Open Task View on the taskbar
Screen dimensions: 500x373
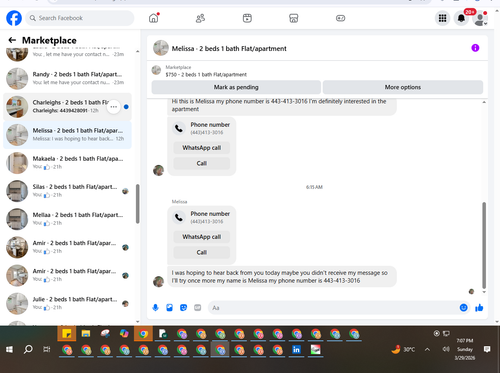click(x=47, y=349)
